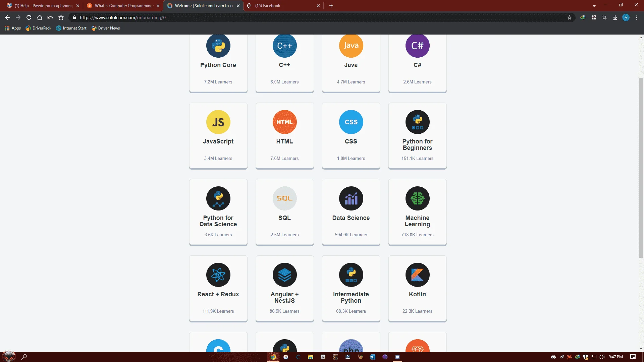Click the '7.2M Learners' text

[x=218, y=82]
